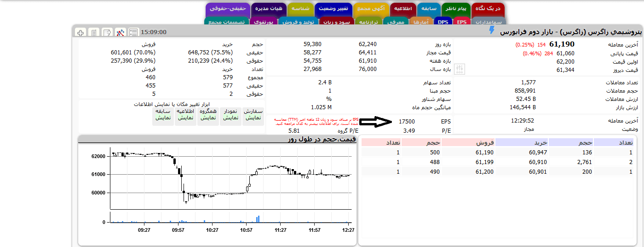644x247 pixels.
Task: Click the institutional sell volume 257,390 (29.9%)
Action: pyautogui.click(x=133, y=61)
